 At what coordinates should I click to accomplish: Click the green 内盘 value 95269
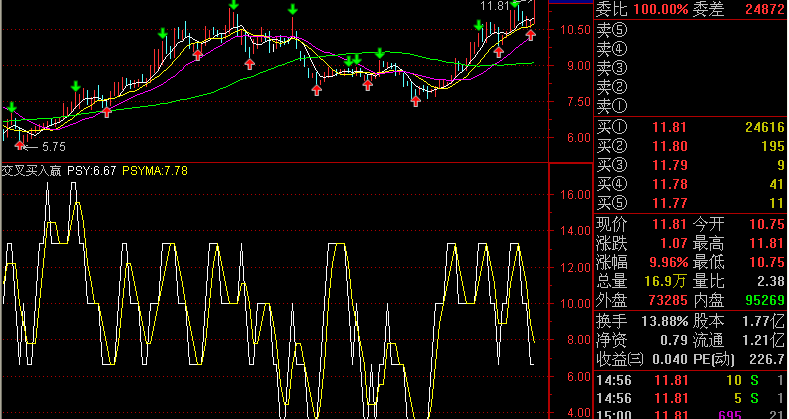point(765,301)
